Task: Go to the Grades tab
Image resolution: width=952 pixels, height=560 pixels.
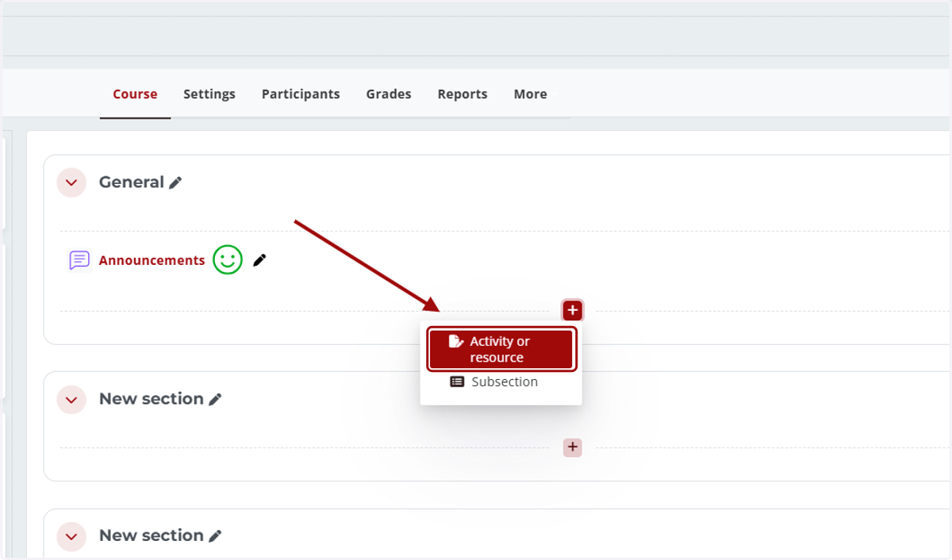Action: tap(389, 94)
